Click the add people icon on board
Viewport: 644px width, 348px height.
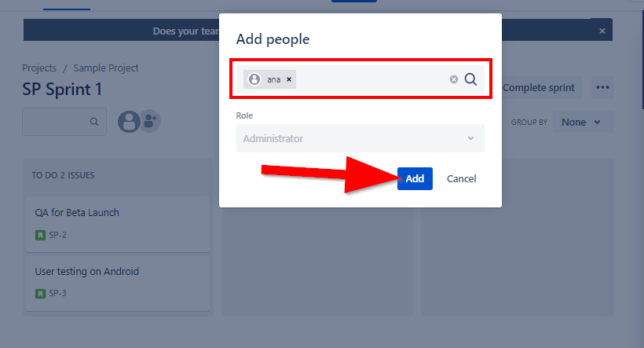(x=150, y=121)
